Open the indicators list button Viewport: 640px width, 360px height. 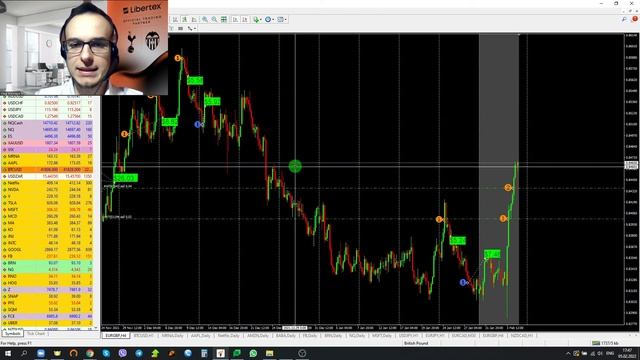coord(256,20)
